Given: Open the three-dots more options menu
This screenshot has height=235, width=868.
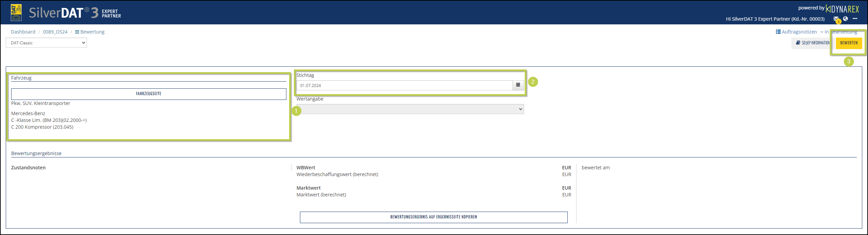Looking at the screenshot, I should tap(855, 19).
